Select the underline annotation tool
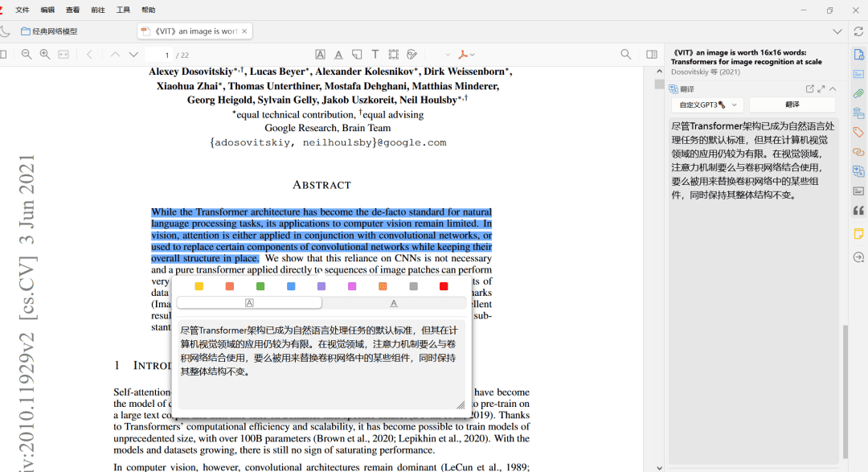868x472 pixels. click(x=338, y=54)
